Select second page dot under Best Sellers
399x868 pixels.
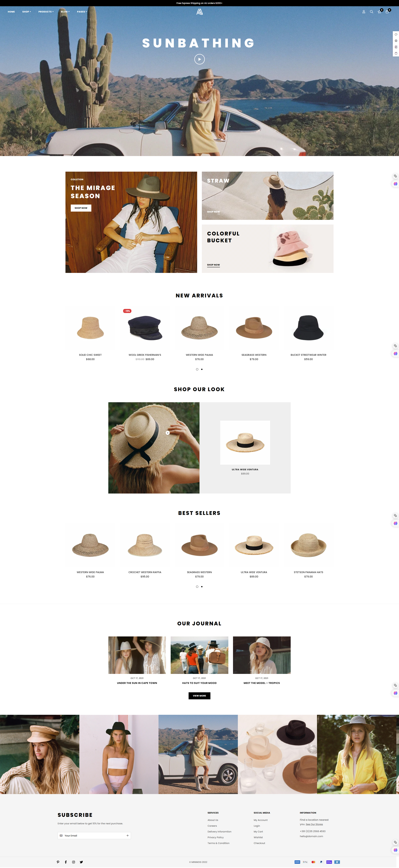coord(202,587)
